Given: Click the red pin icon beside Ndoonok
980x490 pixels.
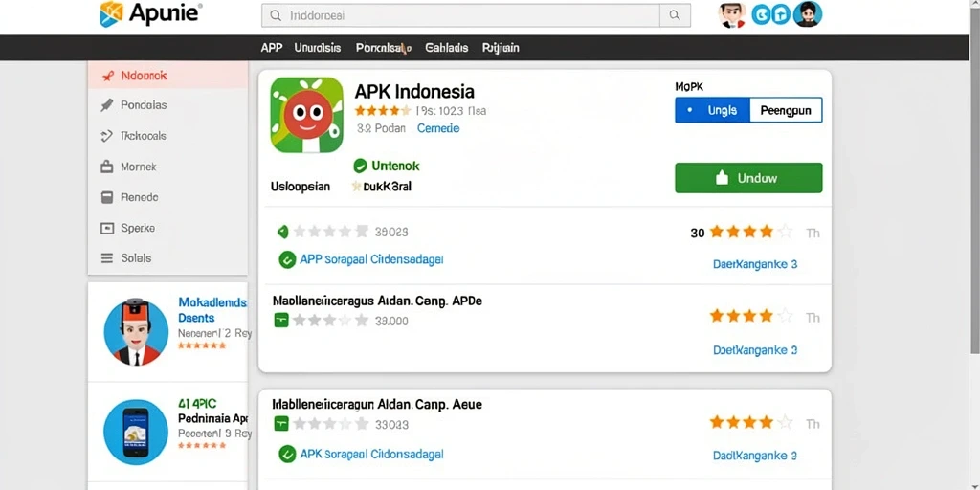Looking at the screenshot, I should [x=107, y=77].
